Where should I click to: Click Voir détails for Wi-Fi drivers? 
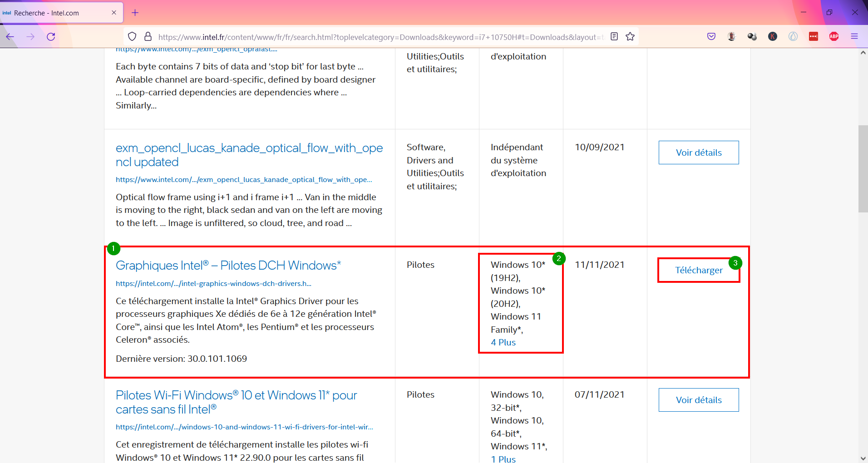(699, 400)
